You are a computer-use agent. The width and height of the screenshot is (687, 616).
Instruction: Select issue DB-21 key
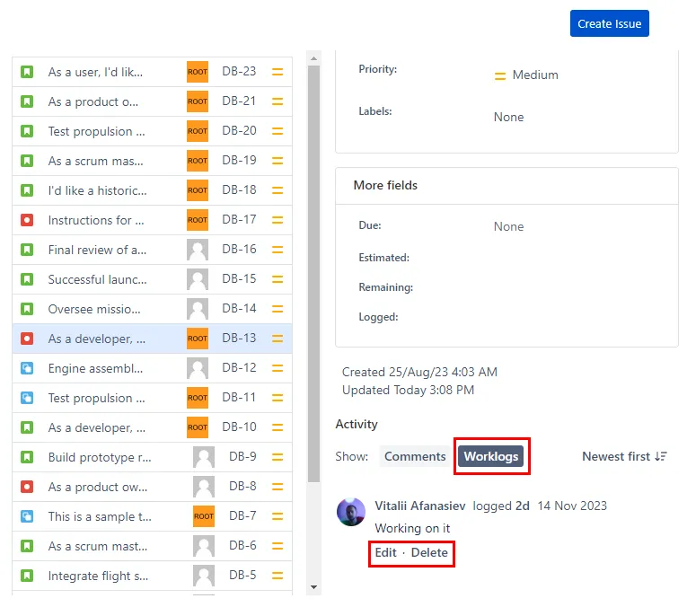pos(239,101)
